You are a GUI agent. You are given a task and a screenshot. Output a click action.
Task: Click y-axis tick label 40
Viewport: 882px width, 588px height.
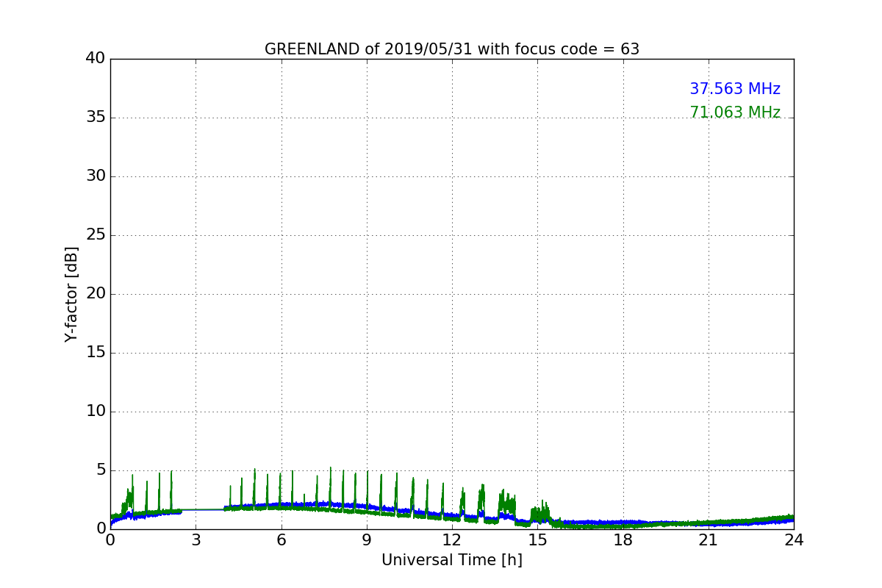[x=96, y=59]
